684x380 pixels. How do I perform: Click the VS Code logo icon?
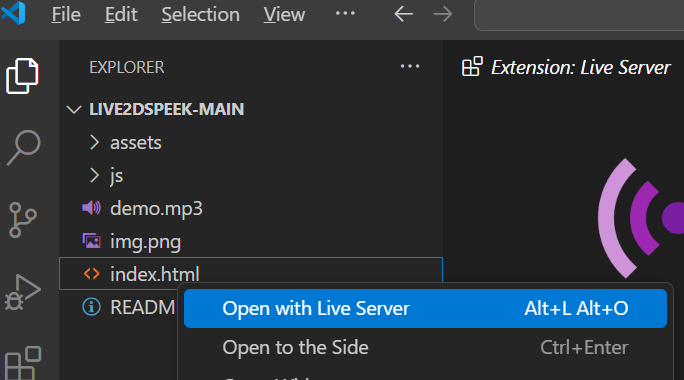[14, 13]
